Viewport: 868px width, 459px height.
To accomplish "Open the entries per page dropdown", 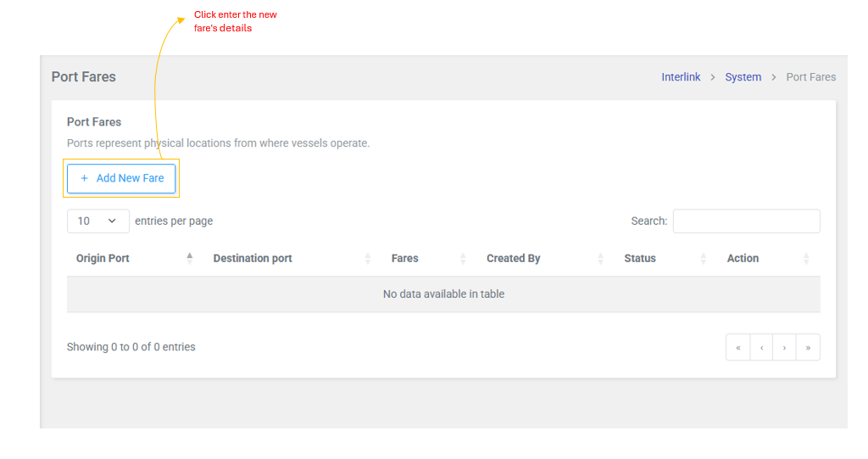I will (x=97, y=221).
